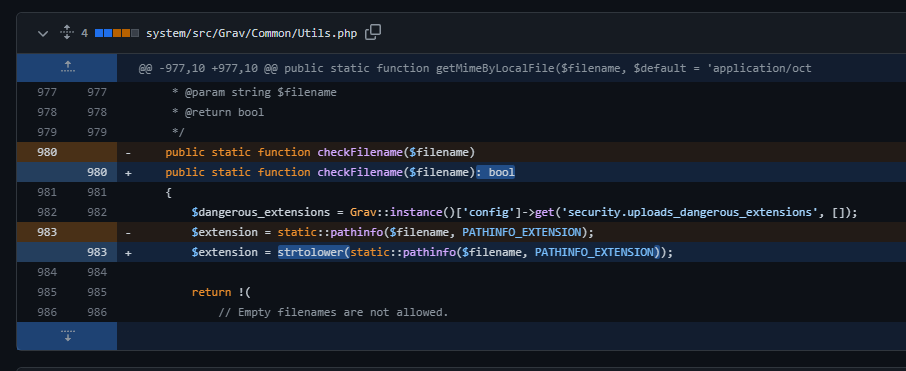Copy the Utils.php file path
This screenshot has width=906, height=371.
373,33
